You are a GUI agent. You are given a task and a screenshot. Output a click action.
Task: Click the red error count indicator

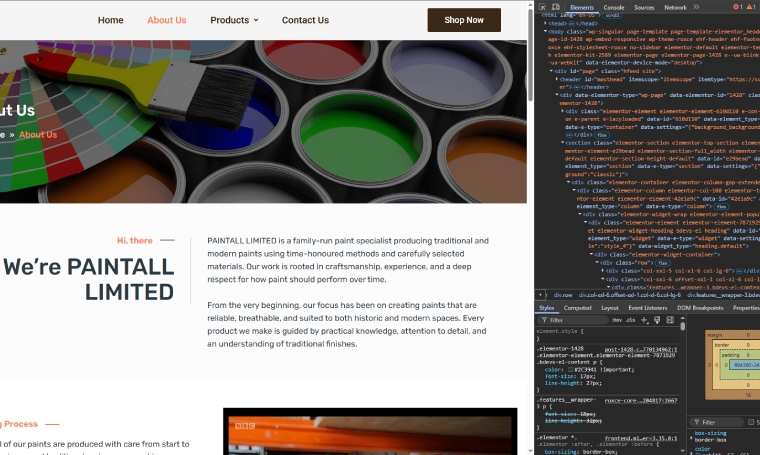coord(738,7)
